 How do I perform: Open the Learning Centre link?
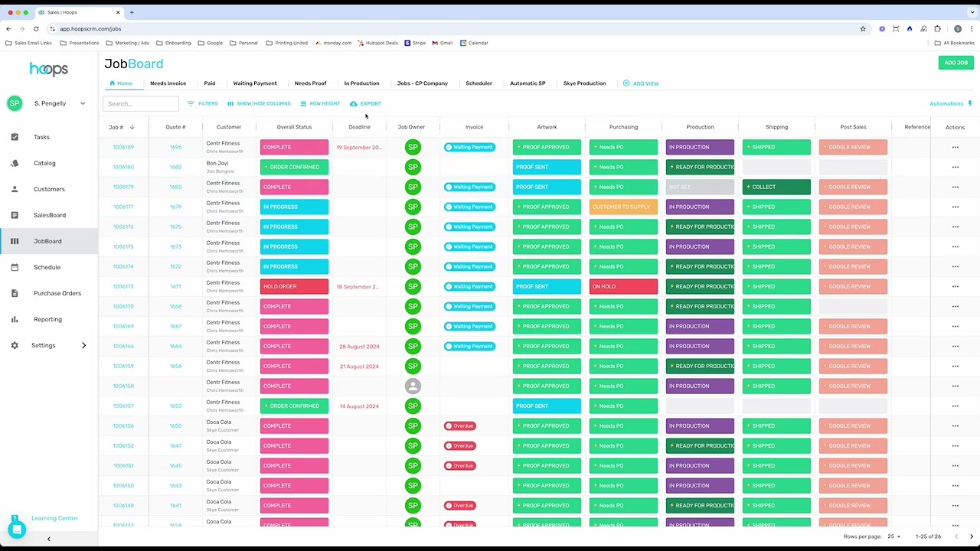coord(54,518)
